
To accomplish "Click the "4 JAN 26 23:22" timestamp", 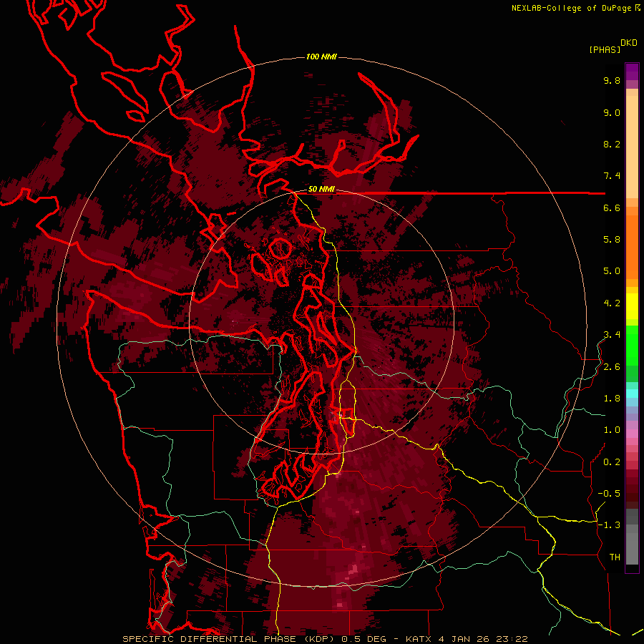I will pyautogui.click(x=482, y=639).
